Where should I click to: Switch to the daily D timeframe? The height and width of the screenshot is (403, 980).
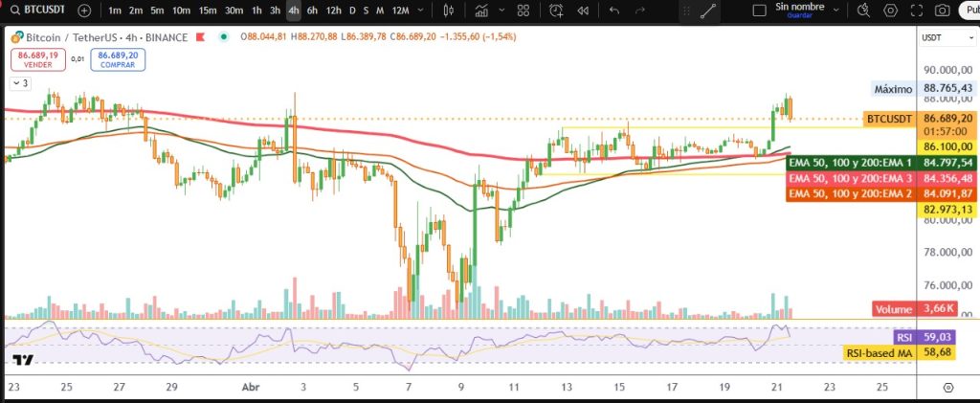coord(352,11)
